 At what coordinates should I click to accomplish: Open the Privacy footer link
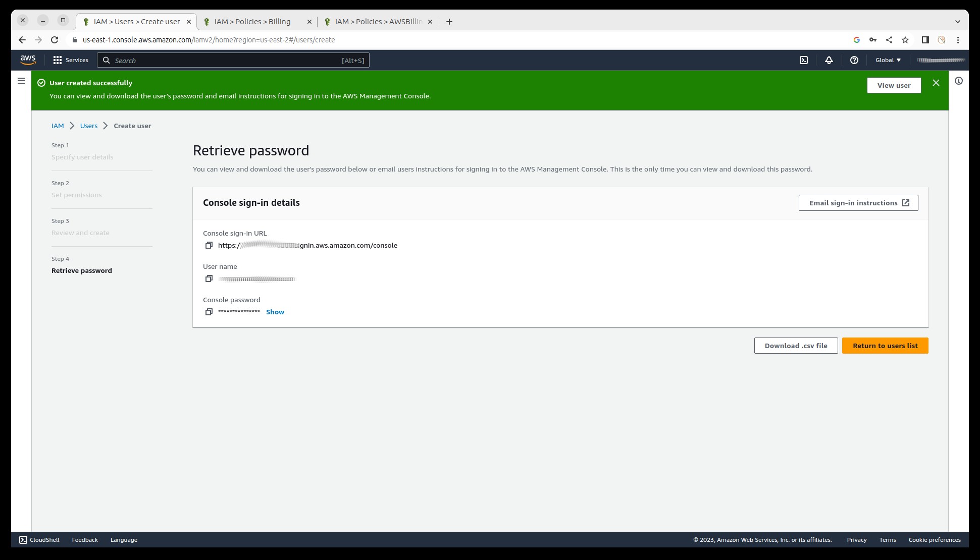tap(857, 540)
